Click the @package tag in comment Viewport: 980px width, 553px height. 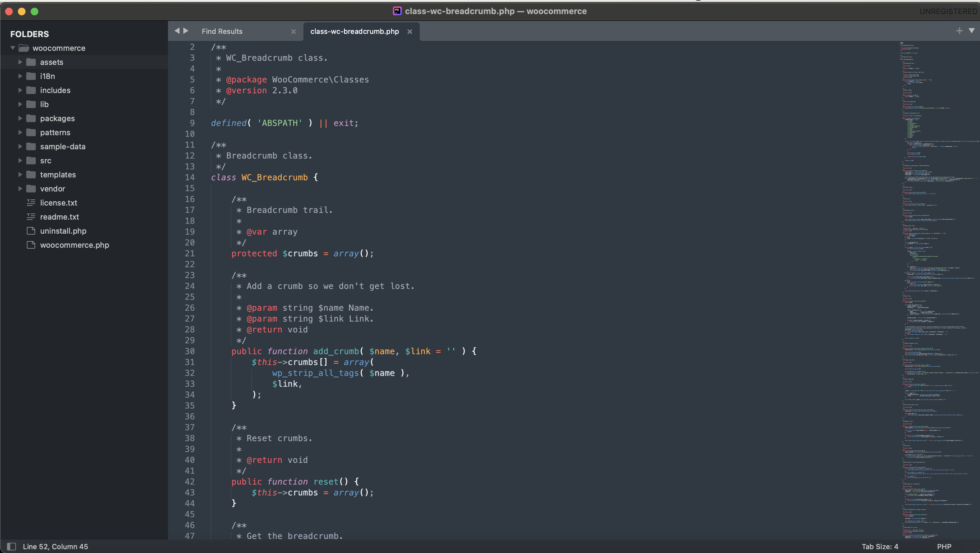246,80
